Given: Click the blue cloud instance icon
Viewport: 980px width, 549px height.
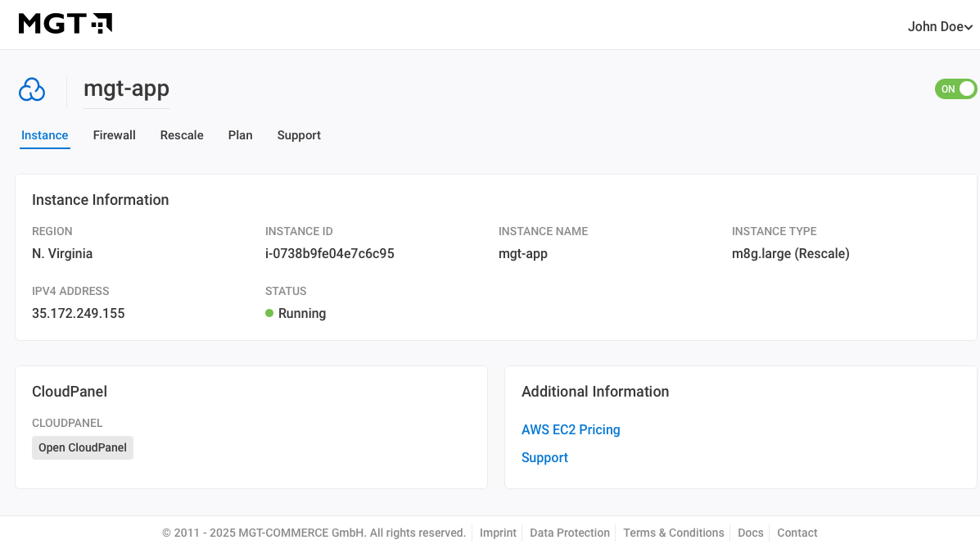Looking at the screenshot, I should click(32, 89).
